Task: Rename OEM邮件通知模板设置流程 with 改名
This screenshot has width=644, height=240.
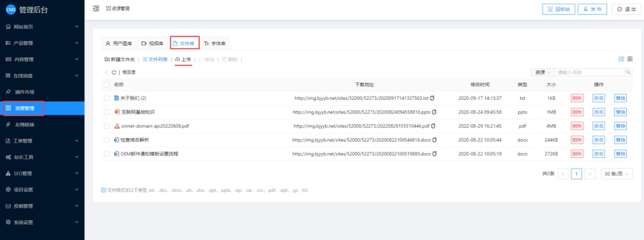Action: [598, 154]
